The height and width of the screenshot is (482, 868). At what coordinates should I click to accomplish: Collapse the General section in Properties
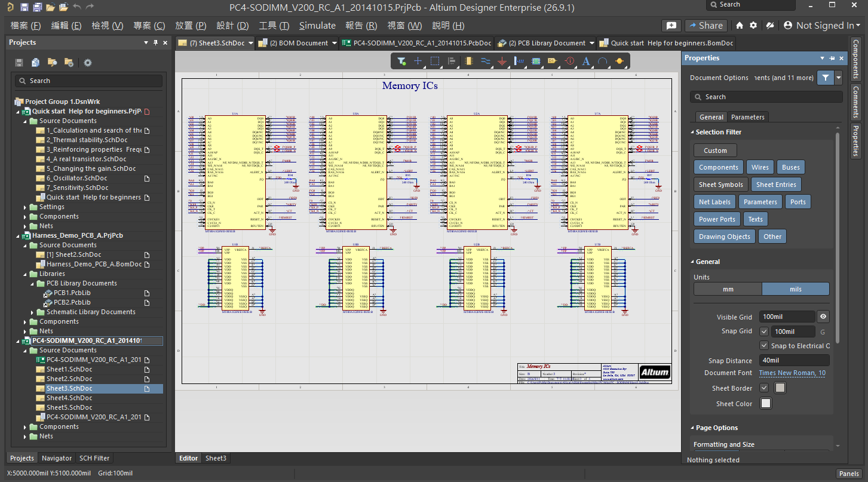click(692, 262)
